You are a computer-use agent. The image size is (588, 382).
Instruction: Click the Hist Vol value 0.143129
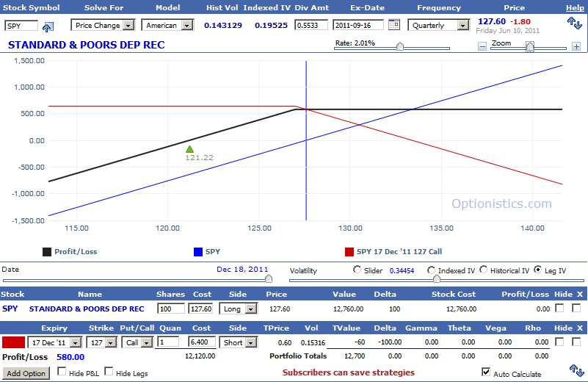coord(223,25)
